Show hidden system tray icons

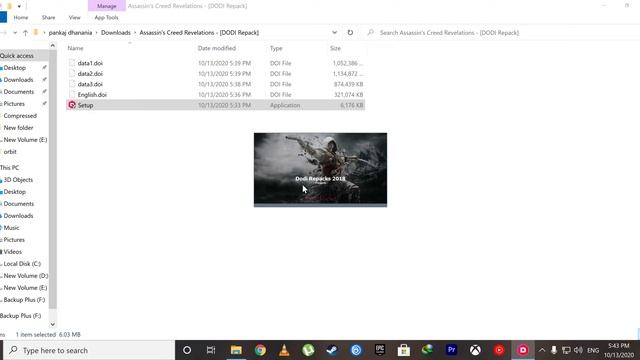click(x=542, y=350)
